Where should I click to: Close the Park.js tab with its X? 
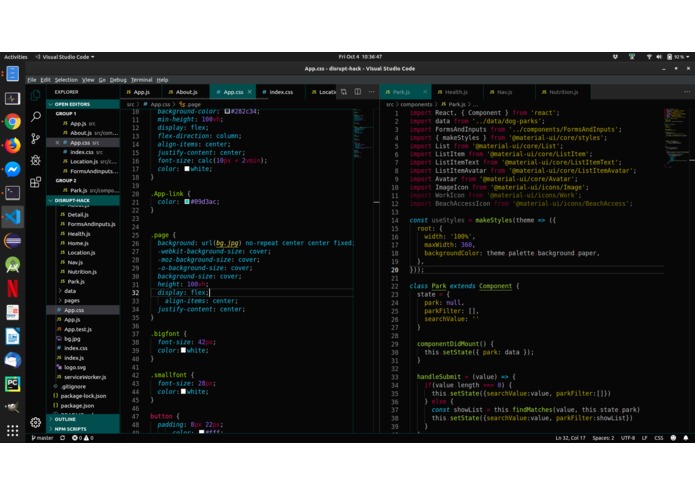click(425, 92)
